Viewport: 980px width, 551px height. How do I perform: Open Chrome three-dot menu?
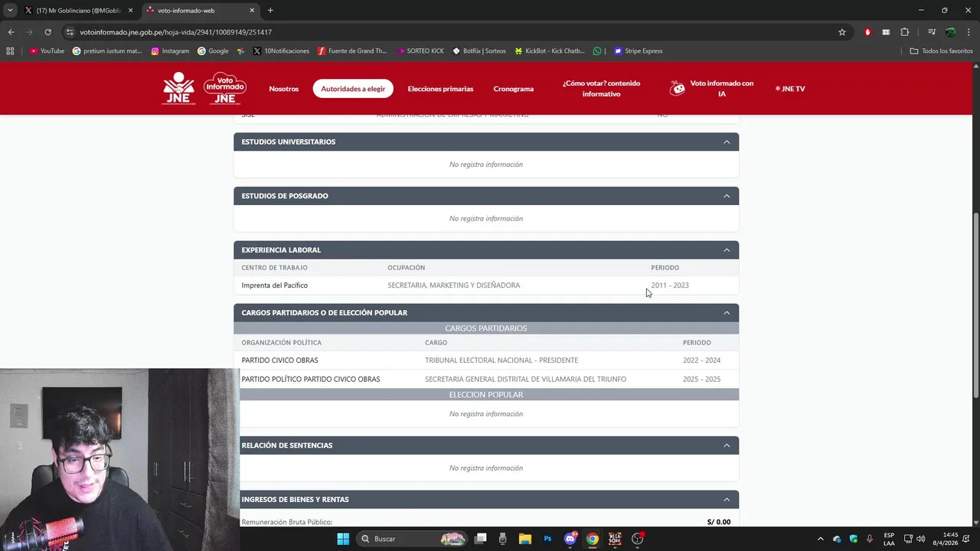[x=969, y=32]
